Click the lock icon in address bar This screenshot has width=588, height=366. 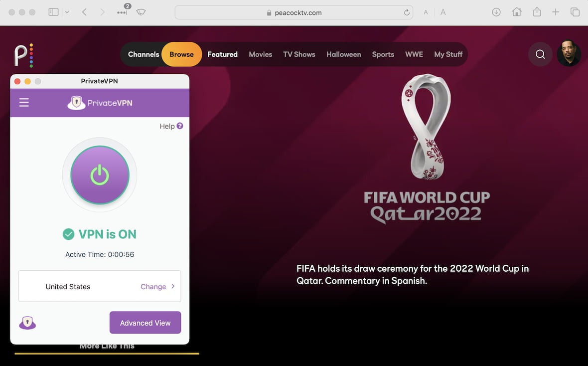point(269,12)
